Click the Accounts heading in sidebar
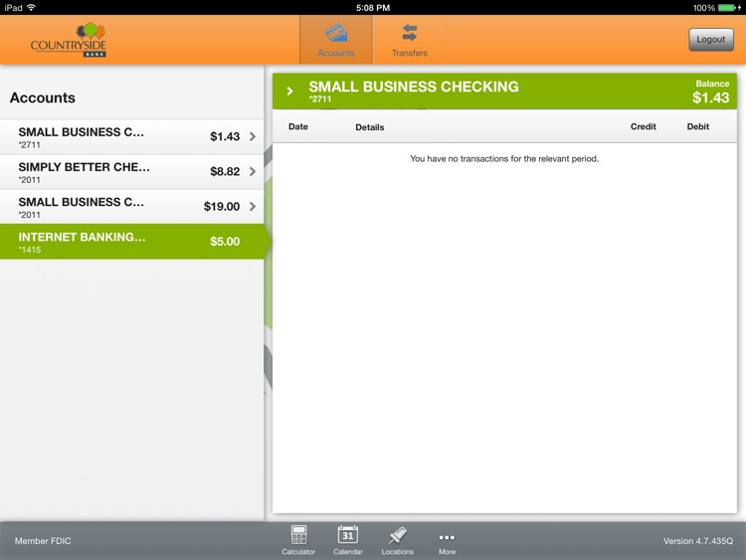This screenshot has height=560, width=746. [x=43, y=97]
